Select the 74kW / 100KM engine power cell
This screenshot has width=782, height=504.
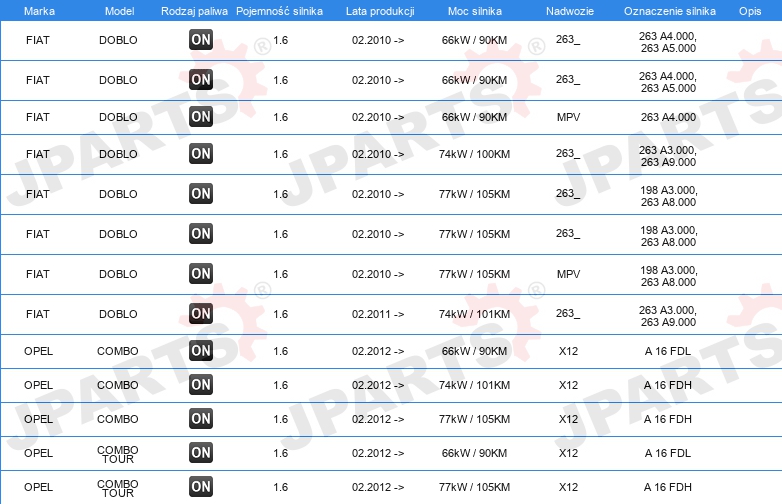tap(474, 154)
